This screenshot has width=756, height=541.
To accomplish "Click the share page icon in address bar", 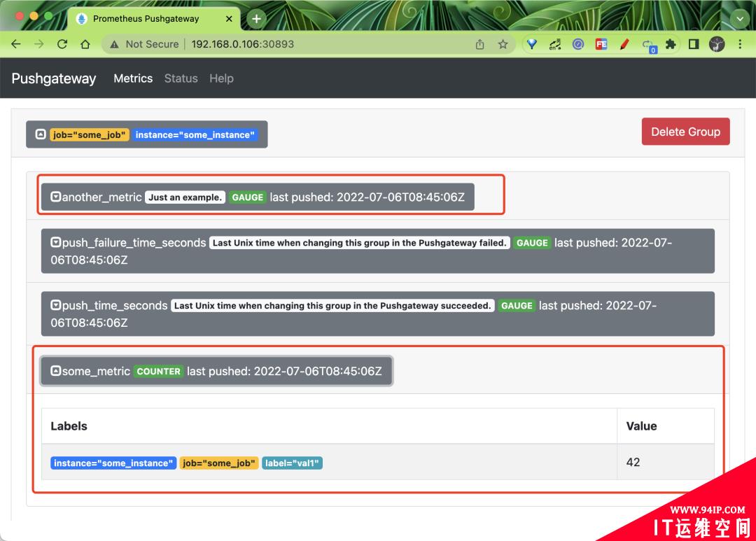I will (x=479, y=44).
